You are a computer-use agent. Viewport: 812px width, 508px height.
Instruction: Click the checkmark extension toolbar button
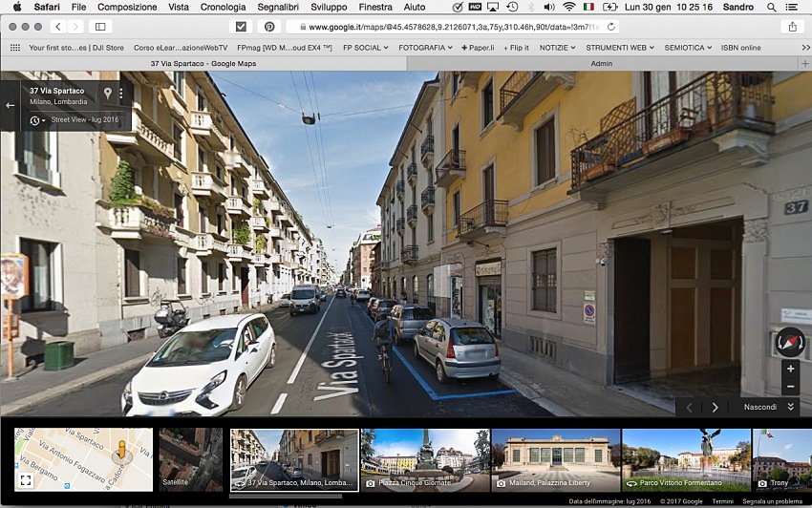pyautogui.click(x=241, y=27)
